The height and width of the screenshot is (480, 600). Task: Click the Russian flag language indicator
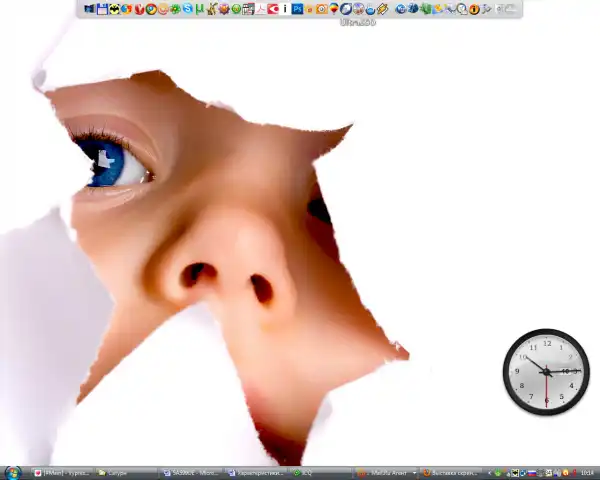(533, 472)
